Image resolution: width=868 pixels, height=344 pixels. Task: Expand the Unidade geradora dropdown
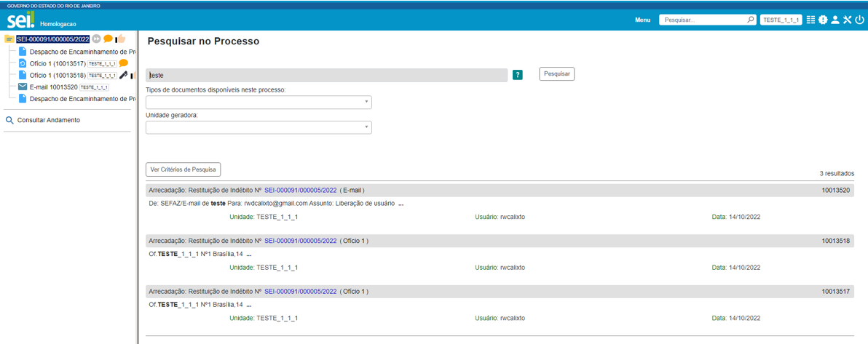click(x=259, y=127)
